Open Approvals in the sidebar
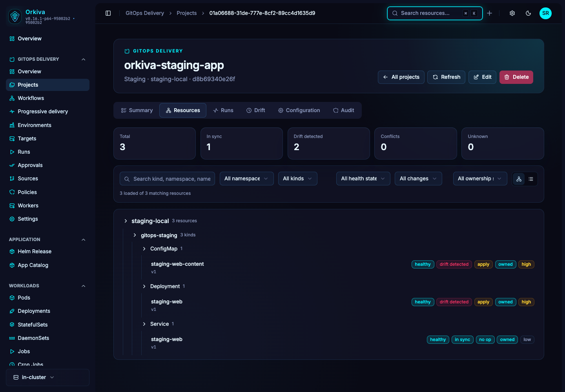 [x=47, y=165]
